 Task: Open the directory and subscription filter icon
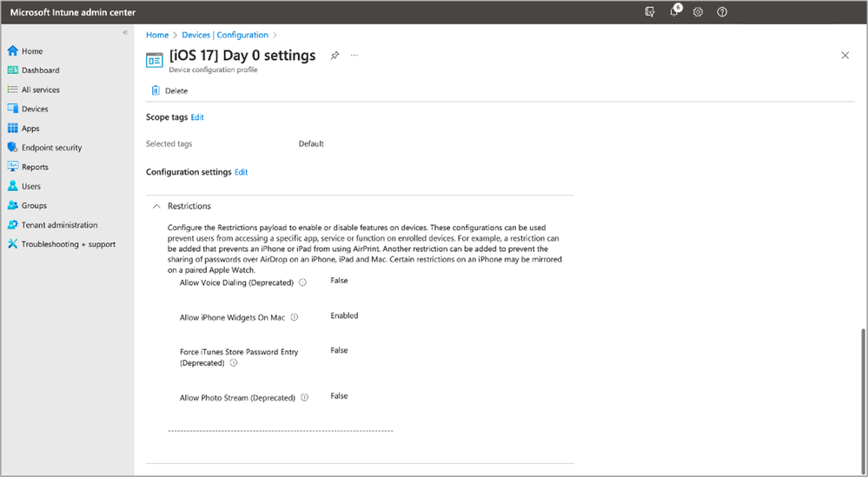coord(650,12)
